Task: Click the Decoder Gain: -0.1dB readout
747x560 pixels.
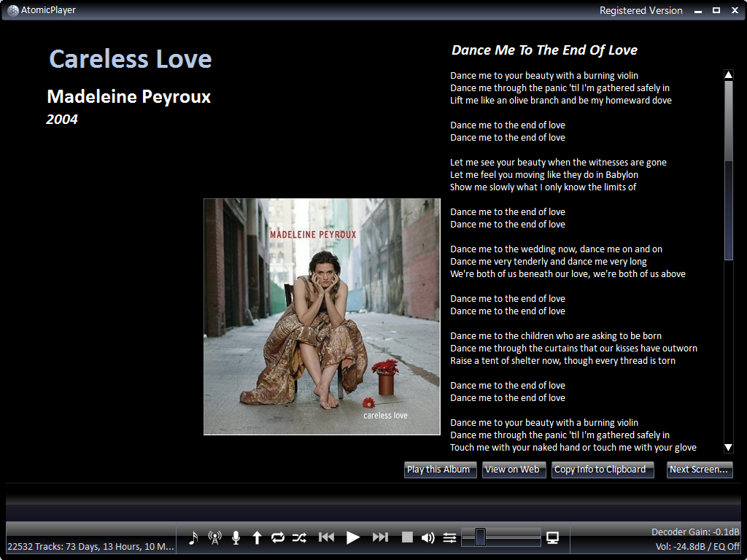Action: click(x=695, y=532)
